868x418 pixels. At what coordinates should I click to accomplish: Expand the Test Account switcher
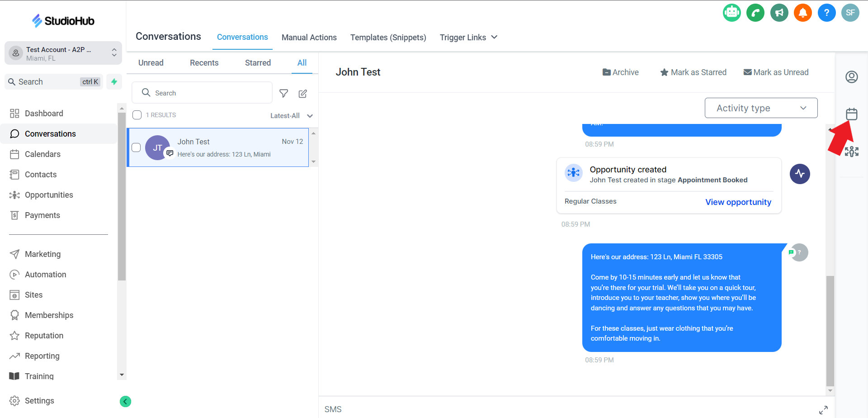point(63,53)
